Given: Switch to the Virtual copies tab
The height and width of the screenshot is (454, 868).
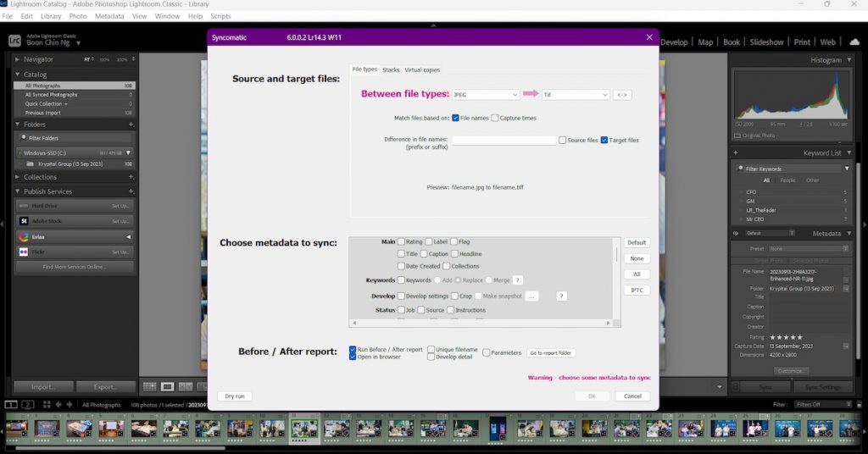Looking at the screenshot, I should [x=422, y=69].
